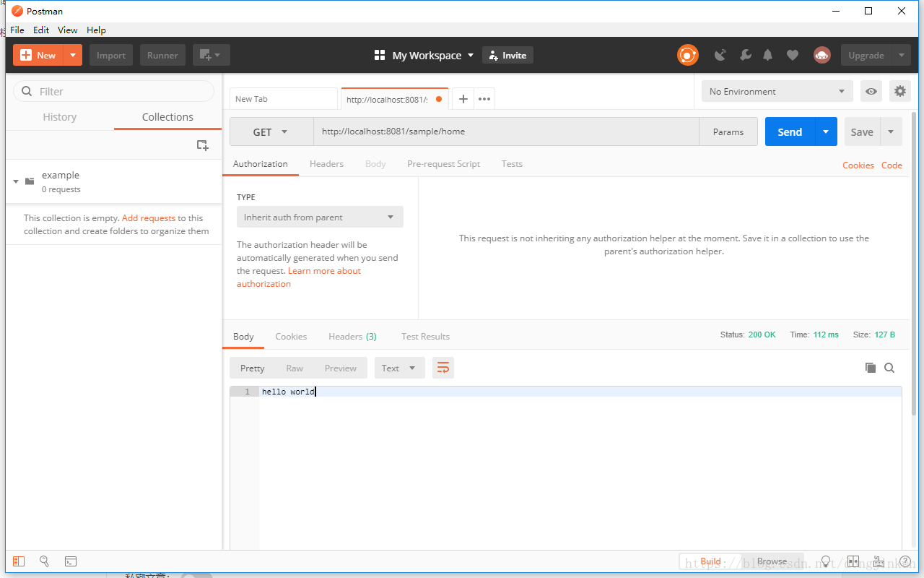The height and width of the screenshot is (578, 924).
Task: Open the New button dropdown arrow
Action: click(x=73, y=55)
